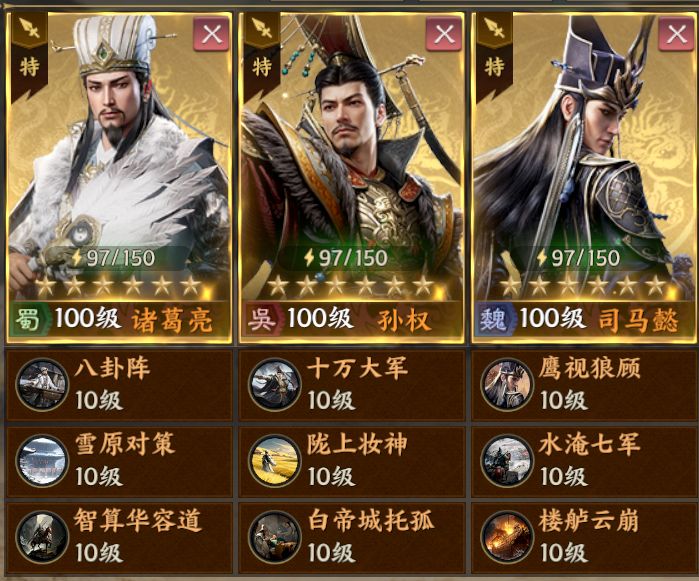
Task: Open the 八卦阵 skill icon
Action: pyautogui.click(x=42, y=385)
